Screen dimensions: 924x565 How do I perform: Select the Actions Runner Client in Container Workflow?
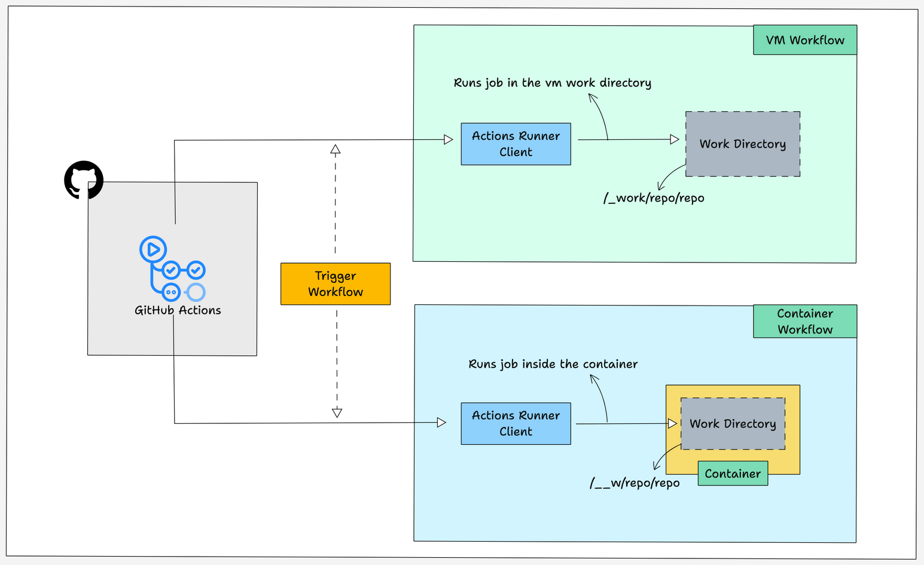pyautogui.click(x=516, y=423)
